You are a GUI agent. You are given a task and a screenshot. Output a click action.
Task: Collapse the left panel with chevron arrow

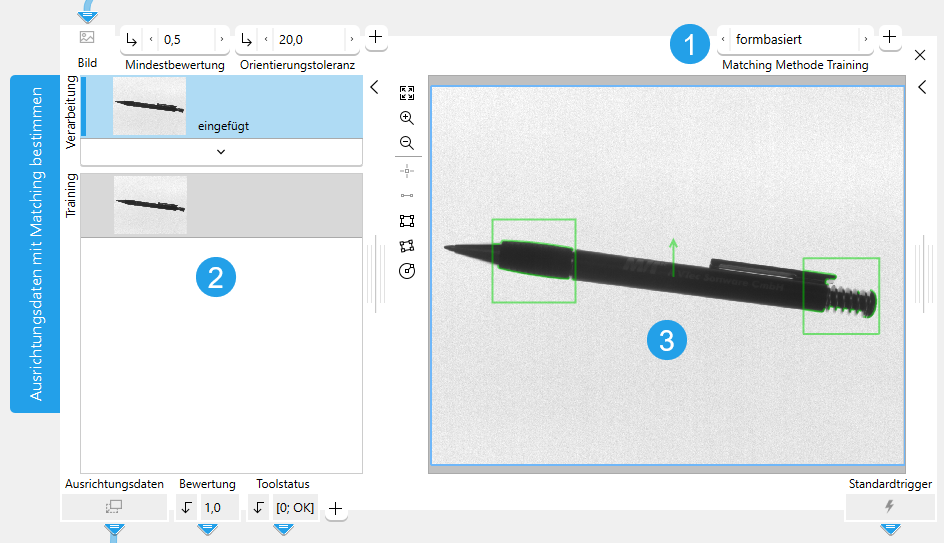pos(374,87)
